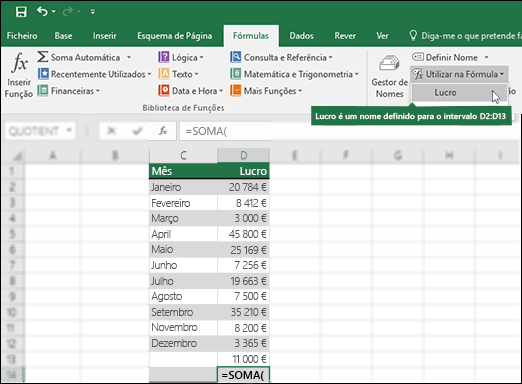Click the Save icon in title bar

click(21, 12)
